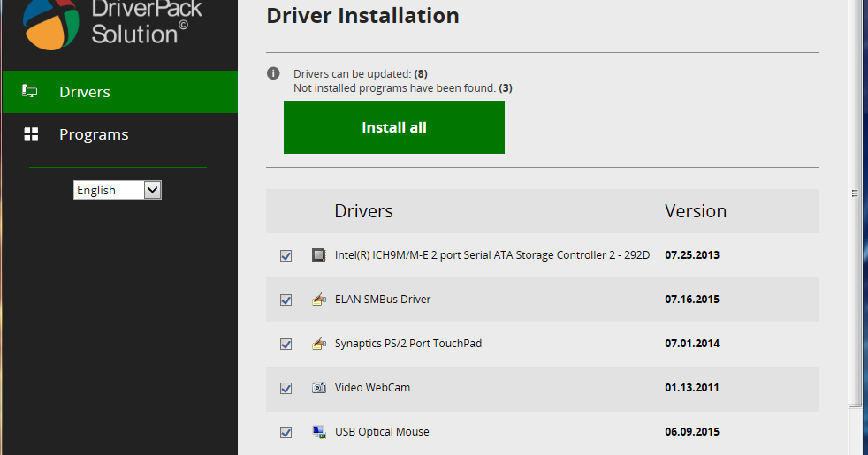
Task: Click 'Not installed programs have been found' text
Action: pyautogui.click(x=403, y=88)
